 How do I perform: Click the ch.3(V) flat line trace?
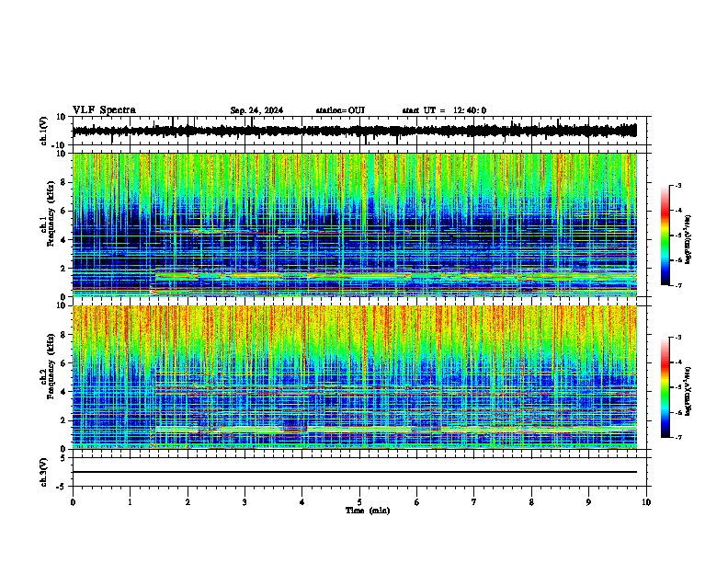pos(355,472)
